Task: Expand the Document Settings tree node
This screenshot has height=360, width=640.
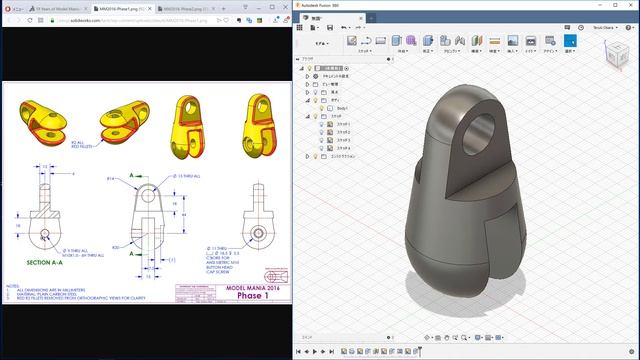Action: [307, 76]
